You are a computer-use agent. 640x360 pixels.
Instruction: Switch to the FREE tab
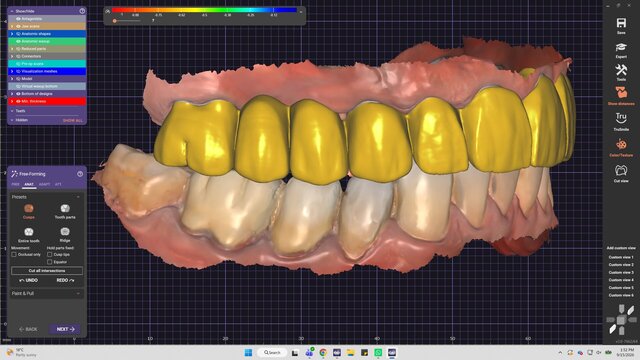click(x=16, y=184)
